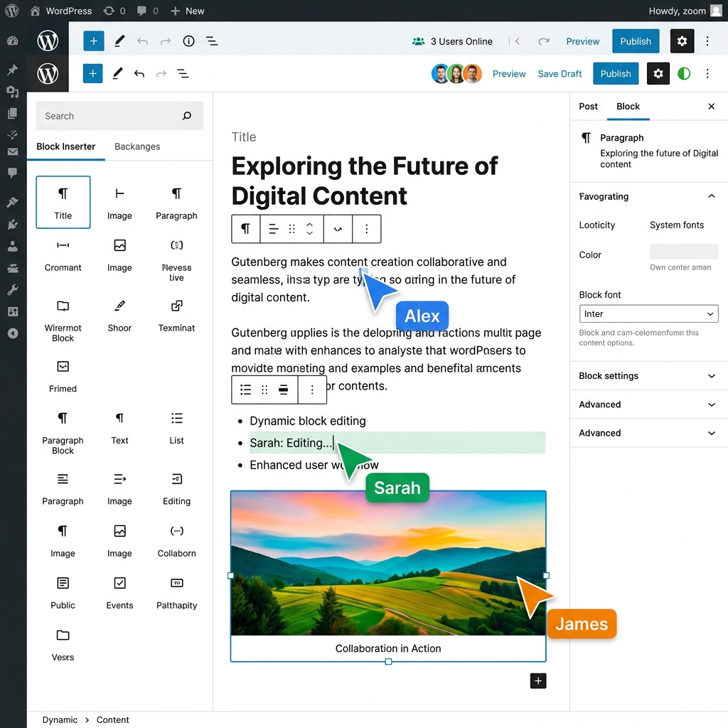Open the paragraph block toolbar options kebab
Screen dimensions: 728x728
366,229
